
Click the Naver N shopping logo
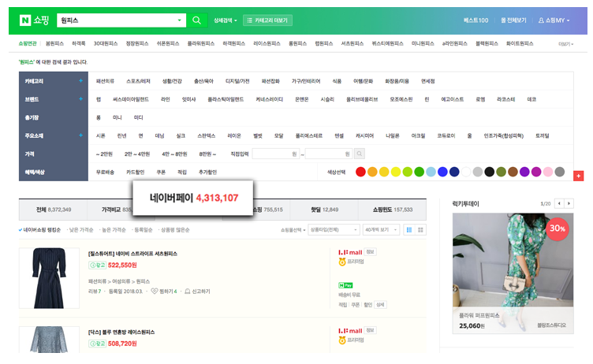point(34,20)
